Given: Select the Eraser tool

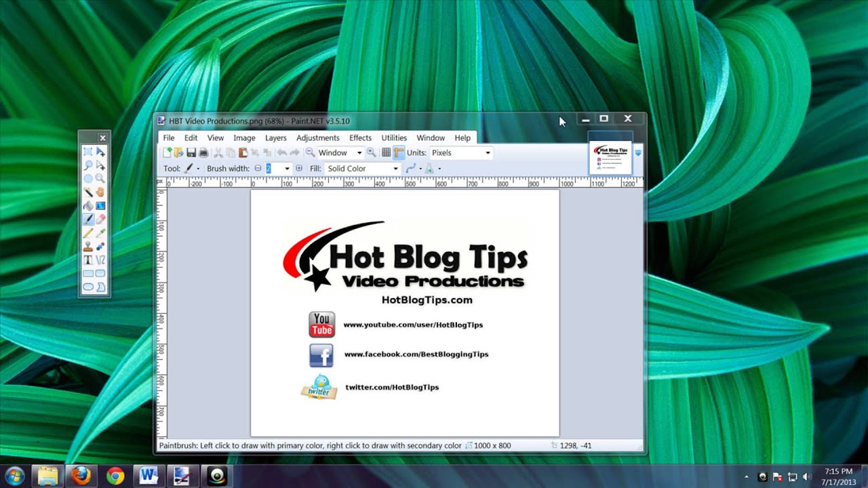Looking at the screenshot, I should [x=100, y=220].
